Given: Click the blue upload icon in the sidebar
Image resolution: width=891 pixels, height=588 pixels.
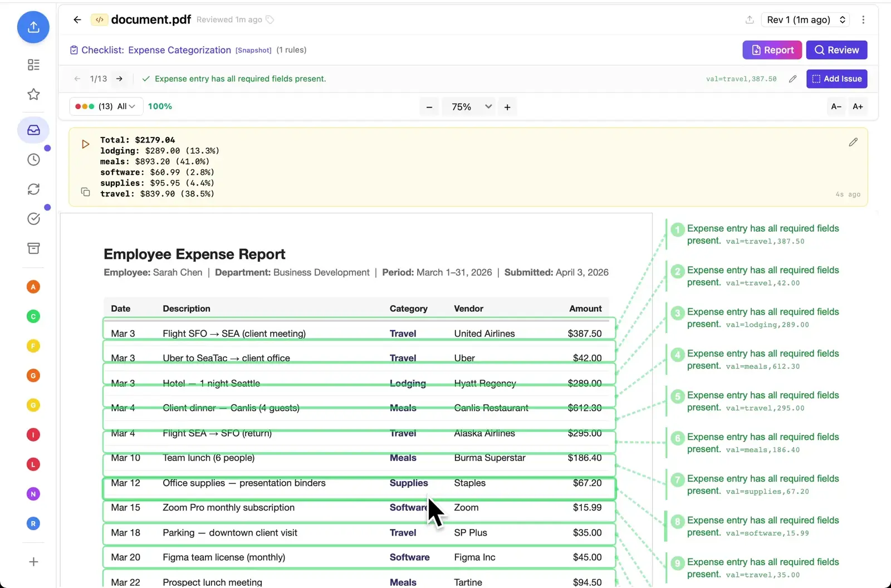Looking at the screenshot, I should [x=33, y=27].
